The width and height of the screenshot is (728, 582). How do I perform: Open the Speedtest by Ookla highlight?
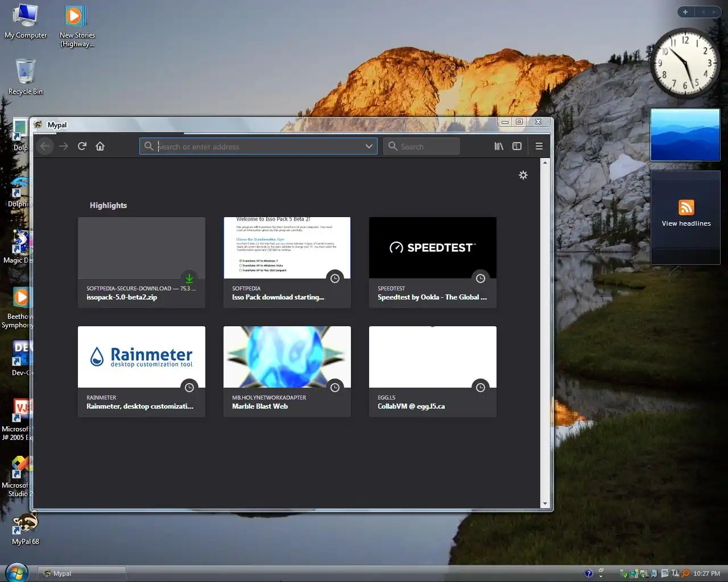point(433,262)
